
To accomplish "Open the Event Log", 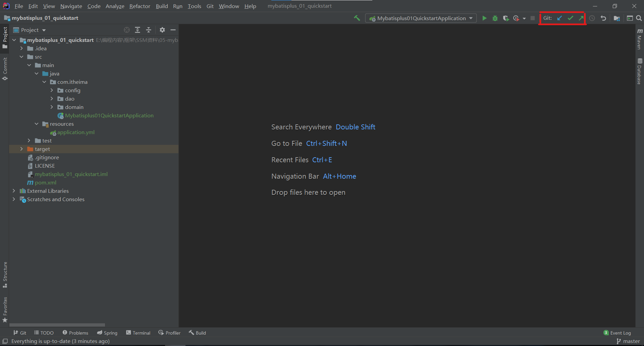I will (617, 333).
